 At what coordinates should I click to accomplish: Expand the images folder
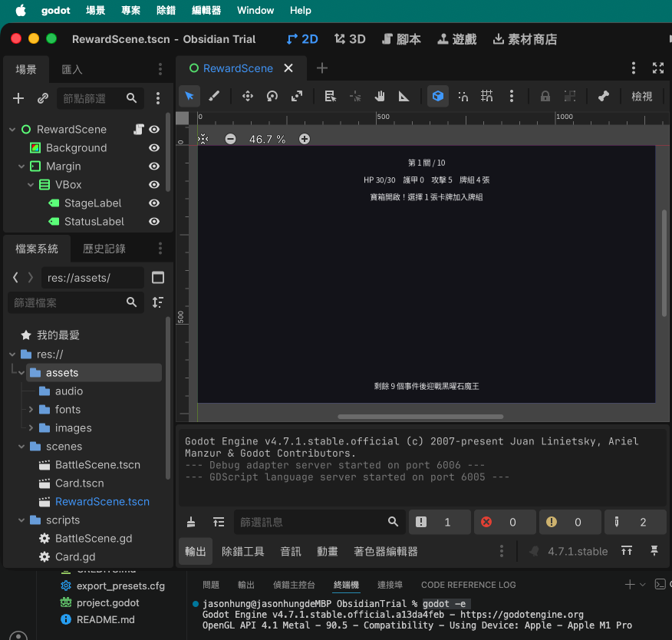tap(31, 427)
